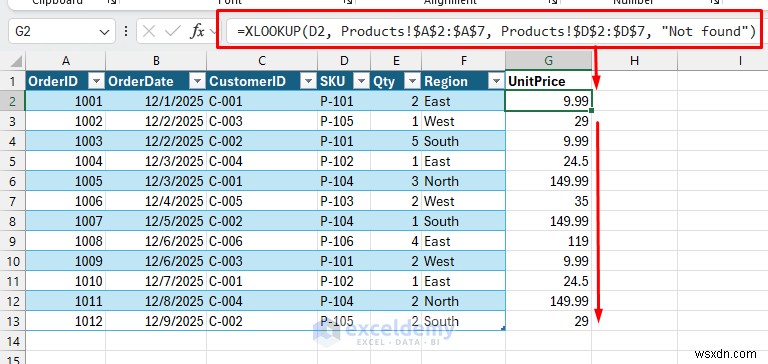Click cell with OrderID 1006
This screenshot has height=364, width=768.
(66, 201)
